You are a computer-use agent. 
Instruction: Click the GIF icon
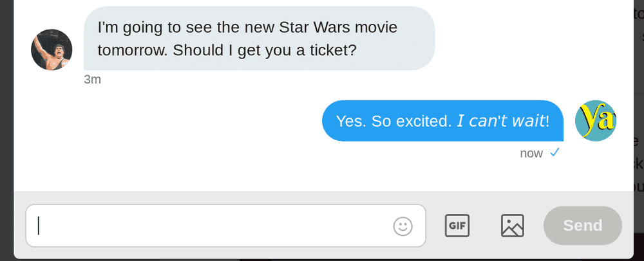(x=457, y=226)
